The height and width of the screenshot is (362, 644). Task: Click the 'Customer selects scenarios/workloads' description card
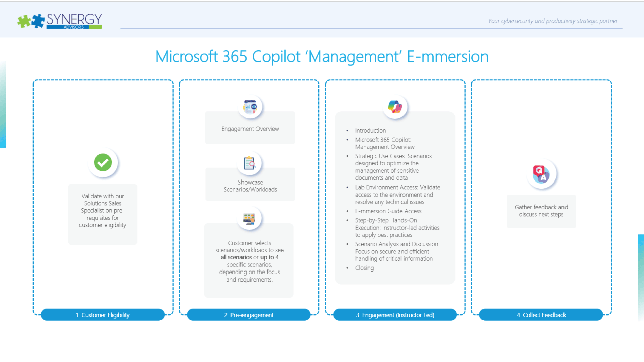pyautogui.click(x=249, y=261)
